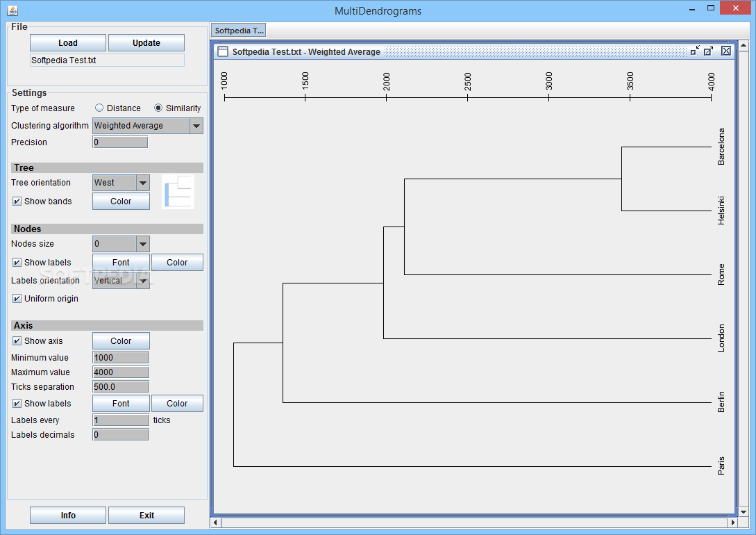The height and width of the screenshot is (535, 756).
Task: Click the Precision input field
Action: [x=120, y=142]
